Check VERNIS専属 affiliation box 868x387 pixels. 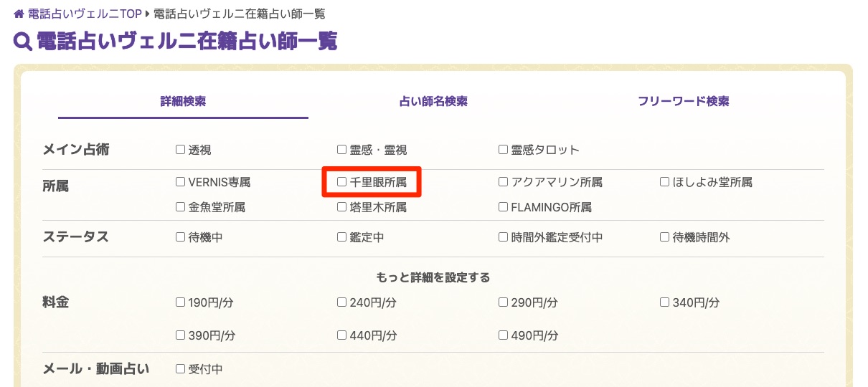pyautogui.click(x=181, y=182)
